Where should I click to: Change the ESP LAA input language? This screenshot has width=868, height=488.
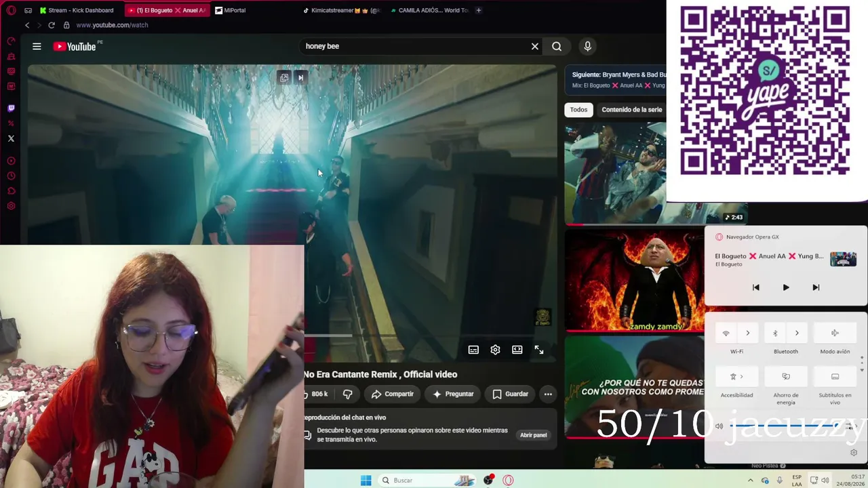[797, 481]
